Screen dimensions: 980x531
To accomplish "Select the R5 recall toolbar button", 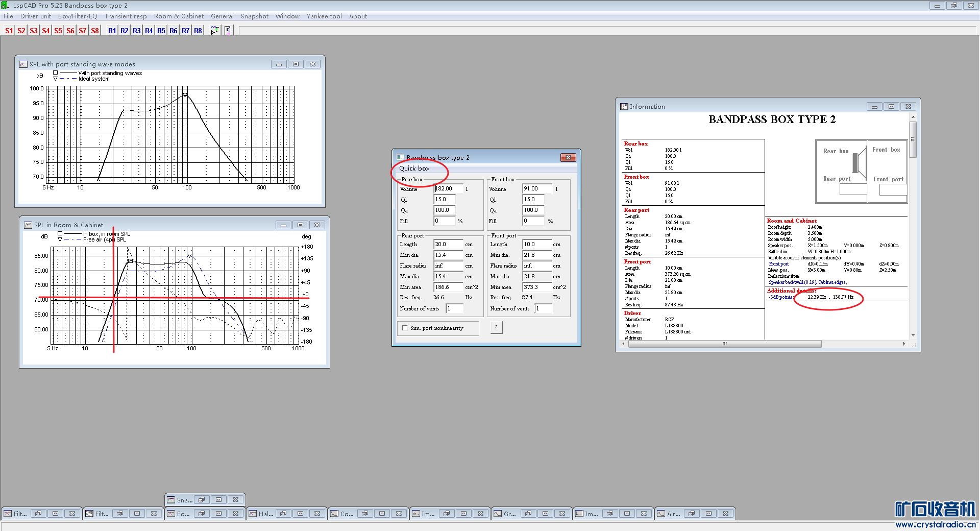I will [x=161, y=31].
